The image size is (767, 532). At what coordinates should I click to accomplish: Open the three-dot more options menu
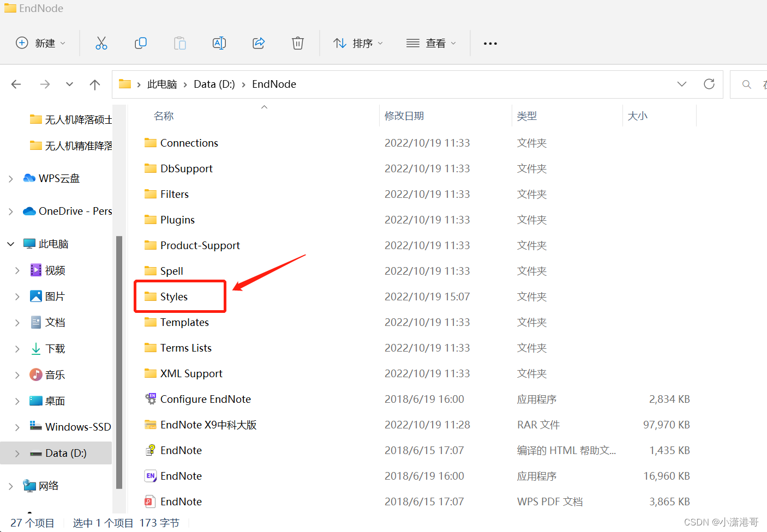pyautogui.click(x=490, y=44)
